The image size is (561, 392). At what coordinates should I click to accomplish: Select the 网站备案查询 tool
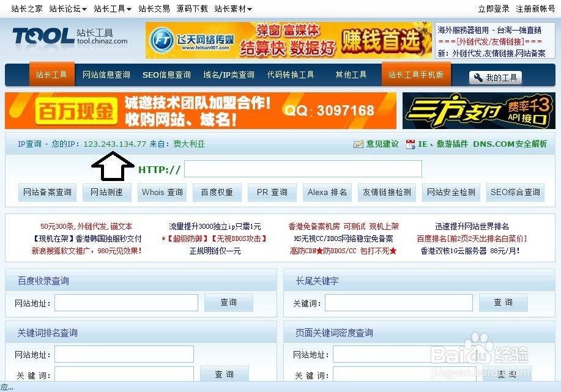click(x=46, y=191)
